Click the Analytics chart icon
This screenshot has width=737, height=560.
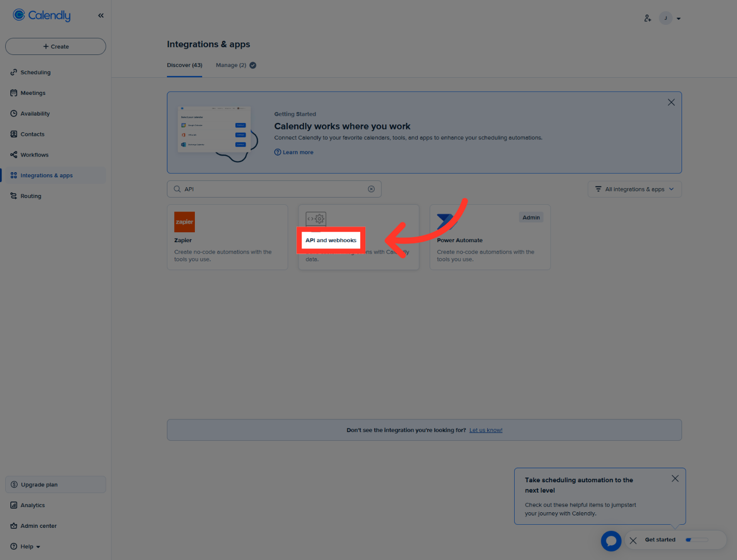point(13,505)
